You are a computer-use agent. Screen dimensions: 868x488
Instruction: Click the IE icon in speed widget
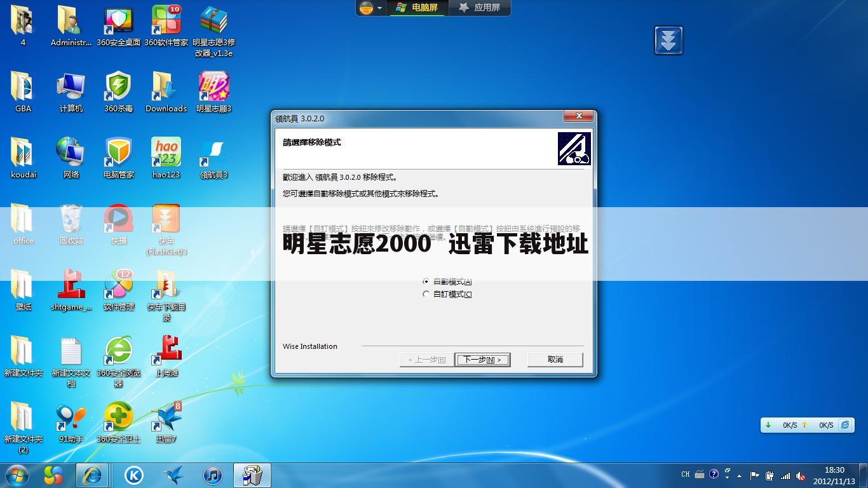pyautogui.click(x=845, y=425)
